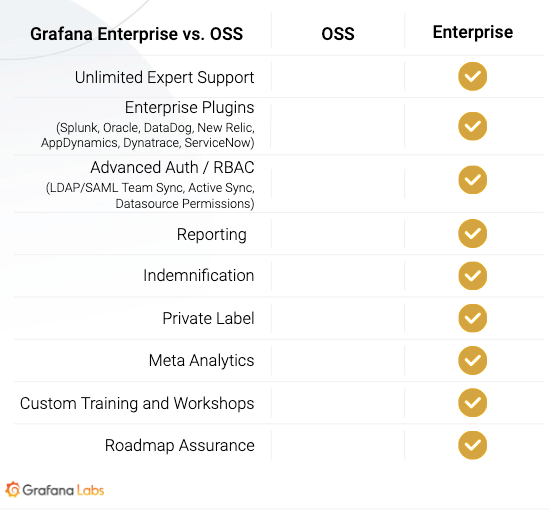Click the Reporting row checkmark icon

(x=472, y=233)
